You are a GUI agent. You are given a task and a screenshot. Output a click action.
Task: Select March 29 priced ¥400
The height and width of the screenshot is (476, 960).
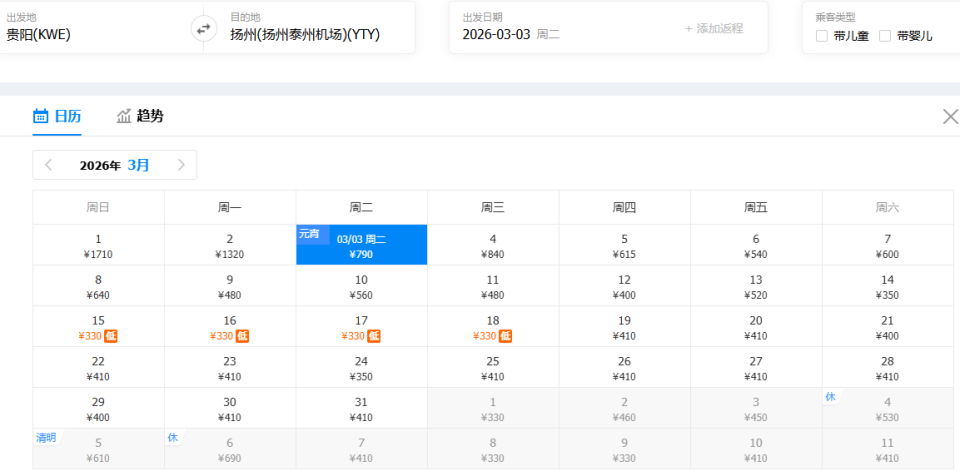(99, 408)
